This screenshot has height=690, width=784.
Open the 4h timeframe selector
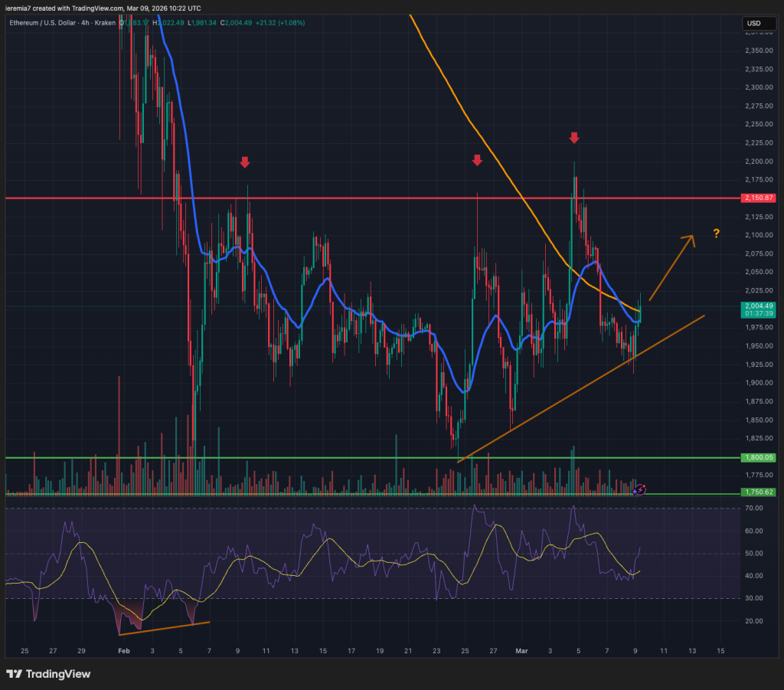(x=84, y=23)
